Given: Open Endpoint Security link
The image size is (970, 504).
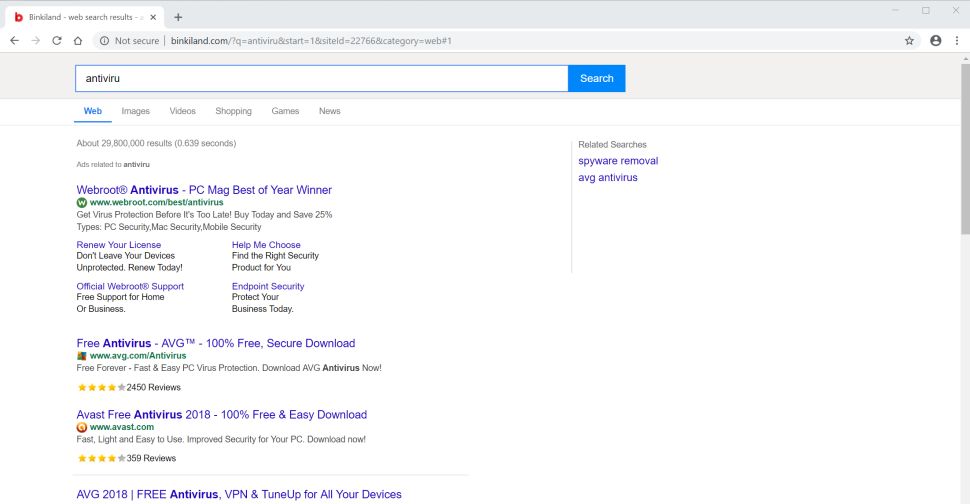Looking at the screenshot, I should 268,286.
